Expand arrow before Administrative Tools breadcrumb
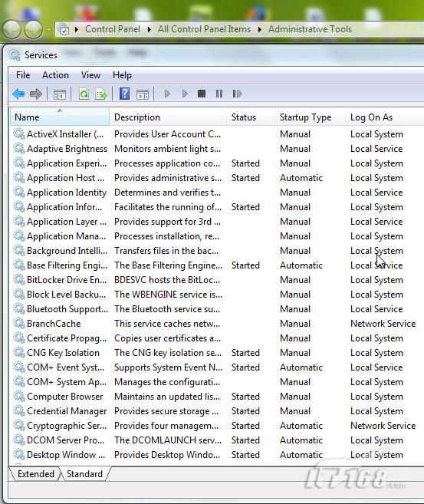424x504 pixels. pos(260,30)
